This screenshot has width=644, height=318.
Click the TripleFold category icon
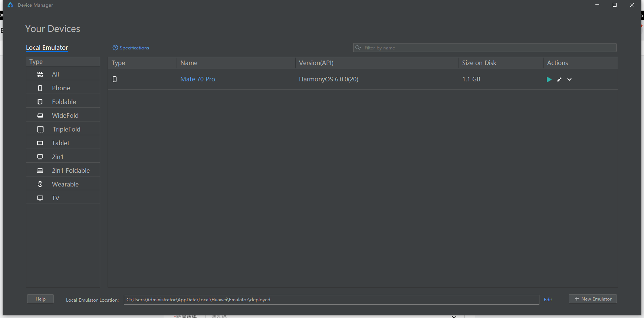pyautogui.click(x=40, y=129)
